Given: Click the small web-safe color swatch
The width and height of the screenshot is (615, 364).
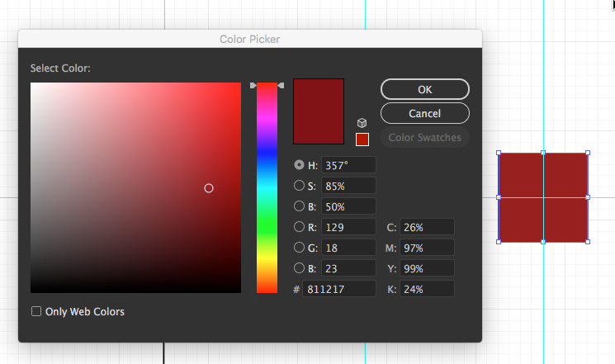Looking at the screenshot, I should coord(362,139).
